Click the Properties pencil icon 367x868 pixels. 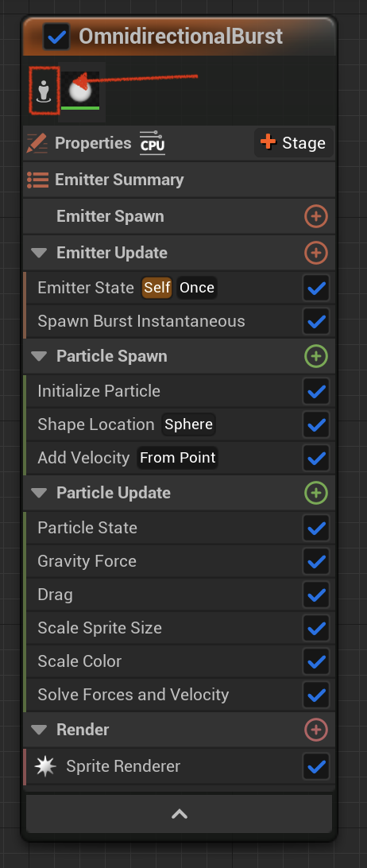37,143
